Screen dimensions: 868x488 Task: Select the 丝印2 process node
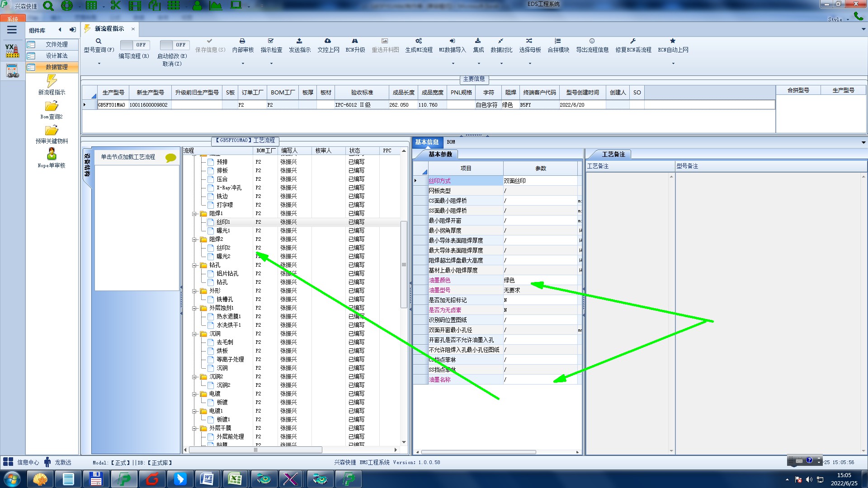223,248
